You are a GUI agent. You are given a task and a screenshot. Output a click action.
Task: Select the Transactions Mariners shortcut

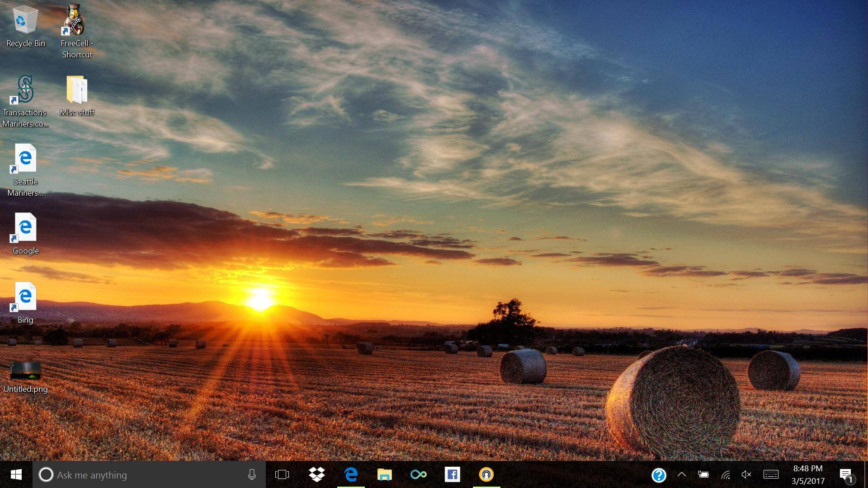[x=25, y=89]
